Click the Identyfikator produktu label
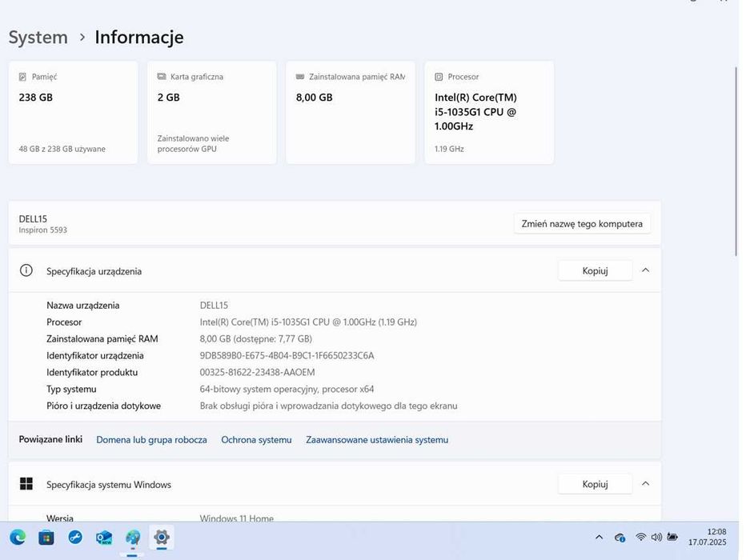Image resolution: width=754 pixels, height=560 pixels. point(92,373)
